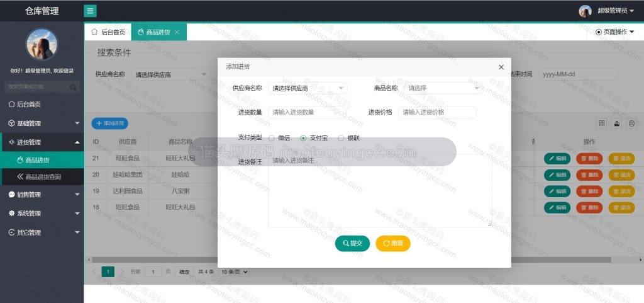Click 编辑 for row 21
The width and height of the screenshot is (644, 303).
(557, 158)
